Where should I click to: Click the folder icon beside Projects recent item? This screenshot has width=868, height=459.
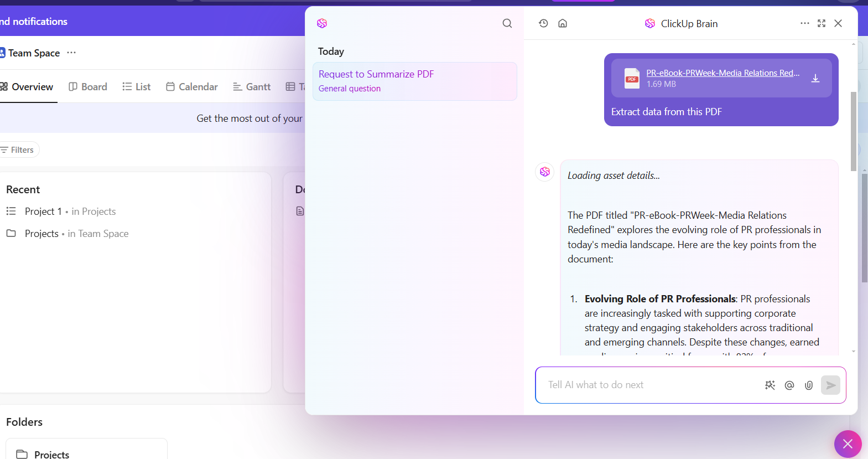click(11, 233)
